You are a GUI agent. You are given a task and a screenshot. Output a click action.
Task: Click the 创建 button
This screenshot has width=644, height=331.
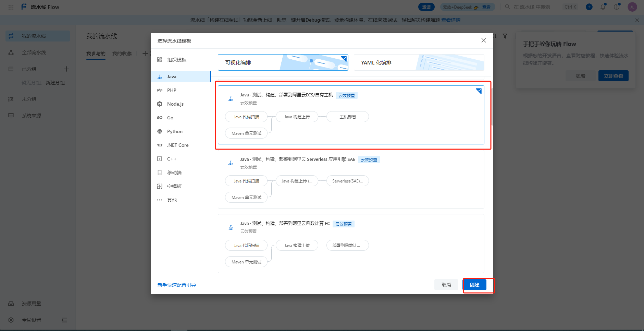point(474,285)
